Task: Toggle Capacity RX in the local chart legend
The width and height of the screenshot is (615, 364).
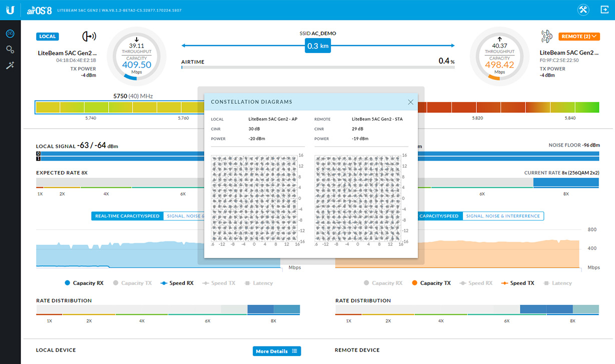Action: 84,283
